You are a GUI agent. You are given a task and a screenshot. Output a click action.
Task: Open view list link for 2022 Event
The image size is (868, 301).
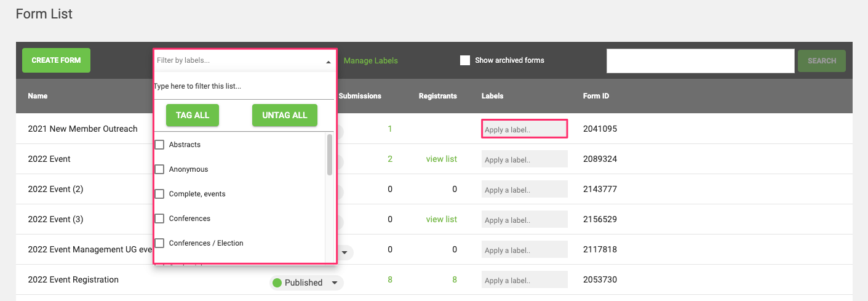pyautogui.click(x=441, y=159)
